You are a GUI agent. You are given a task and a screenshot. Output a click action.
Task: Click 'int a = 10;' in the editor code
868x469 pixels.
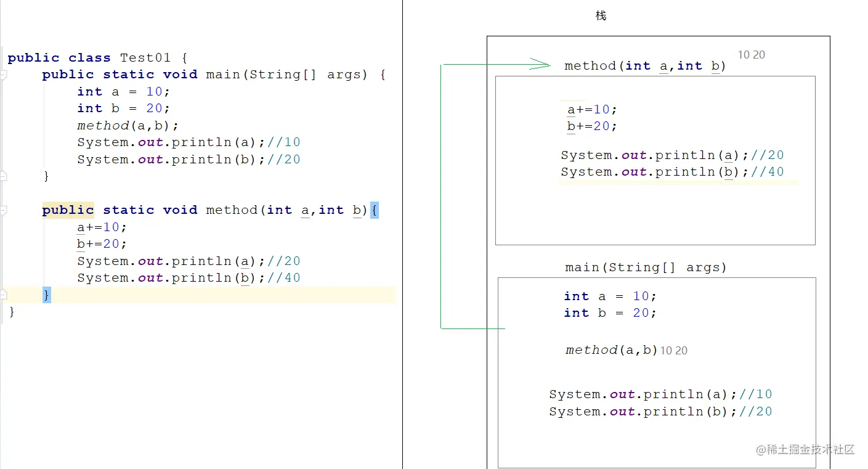click(x=123, y=91)
